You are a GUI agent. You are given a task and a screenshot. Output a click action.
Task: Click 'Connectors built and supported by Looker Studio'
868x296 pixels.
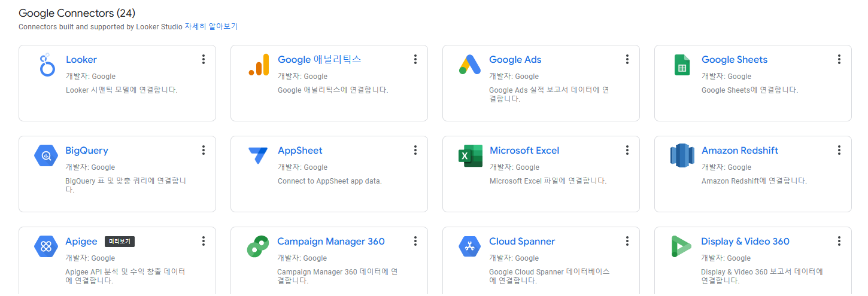[101, 27]
